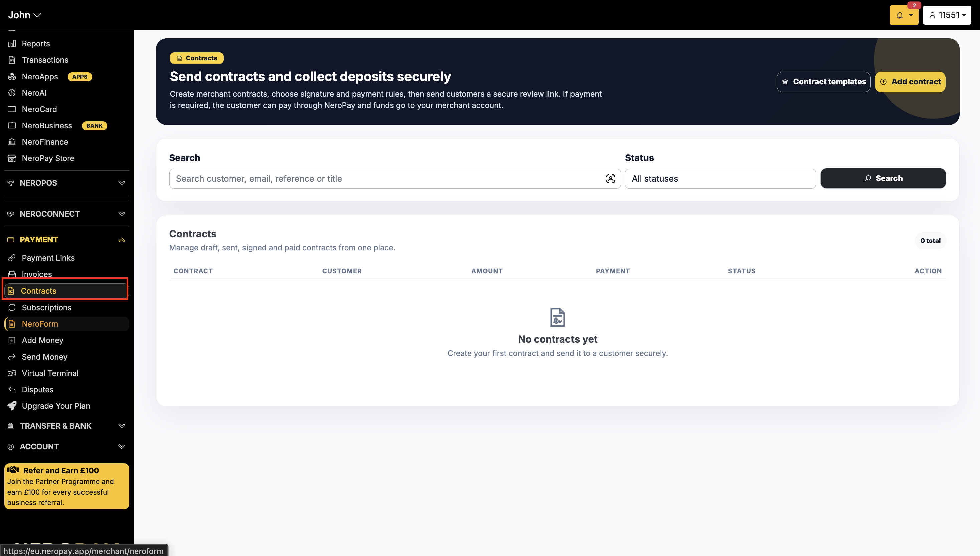Open Reports in the sidebar
Image resolution: width=980 pixels, height=556 pixels.
click(36, 43)
